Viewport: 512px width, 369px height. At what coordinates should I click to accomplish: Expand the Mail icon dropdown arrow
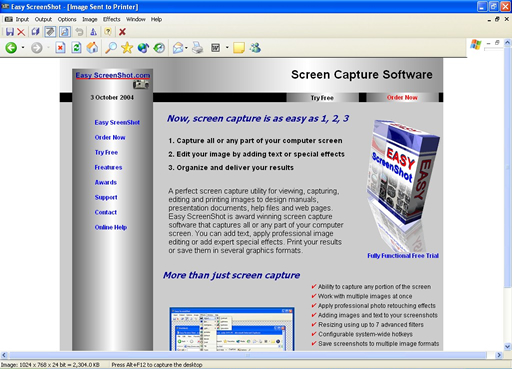coord(186,48)
